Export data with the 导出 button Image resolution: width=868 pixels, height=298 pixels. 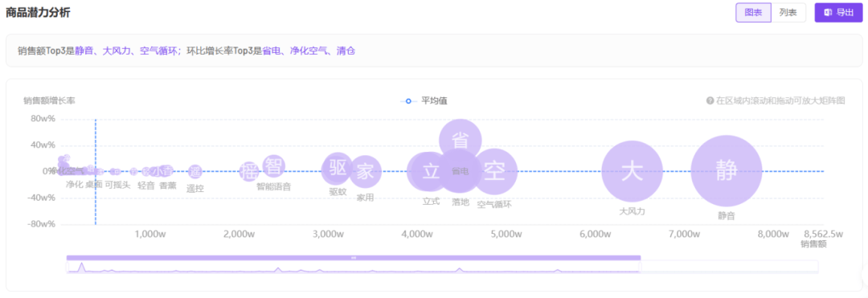[x=838, y=13]
